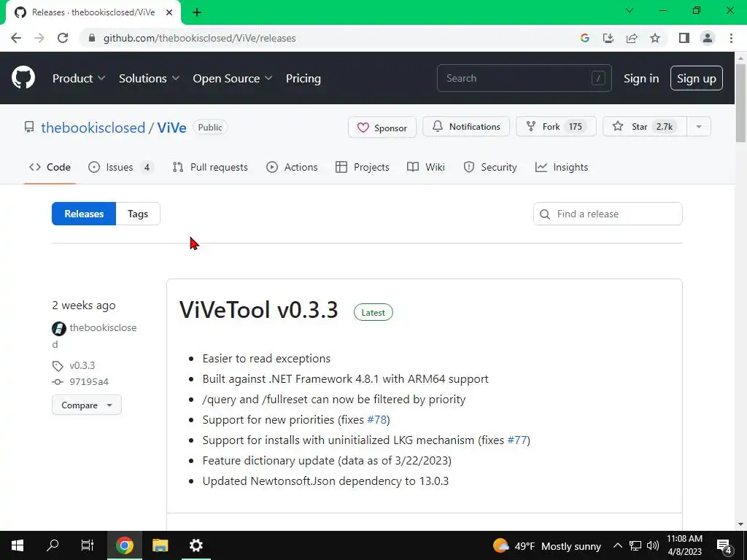Click the commit icon next to 97195a4

click(x=58, y=382)
